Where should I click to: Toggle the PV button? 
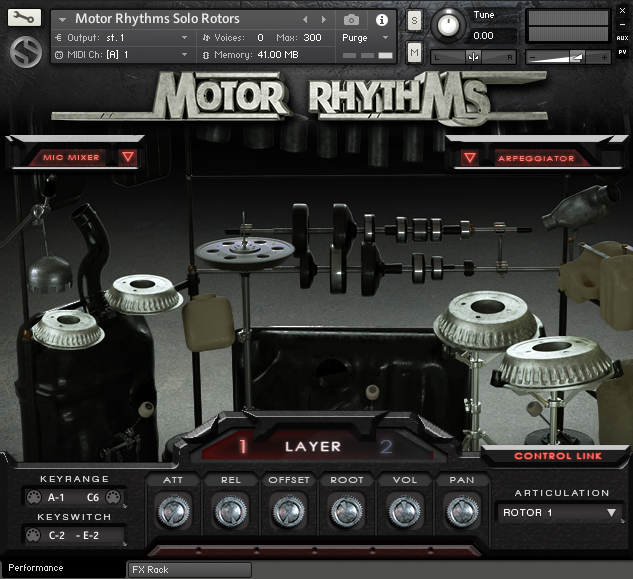(622, 52)
